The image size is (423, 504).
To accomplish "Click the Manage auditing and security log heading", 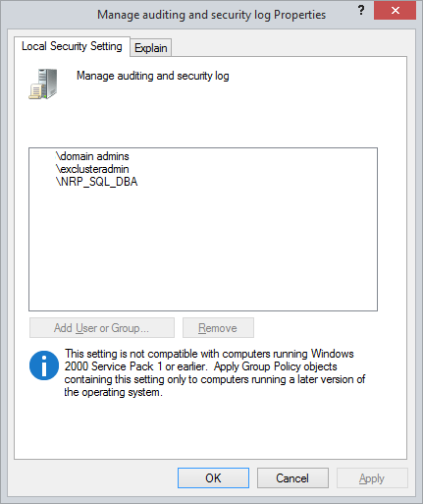I will point(153,76).
